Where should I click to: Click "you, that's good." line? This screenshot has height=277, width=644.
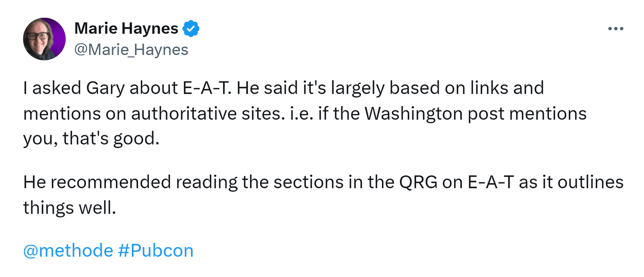coord(91,139)
